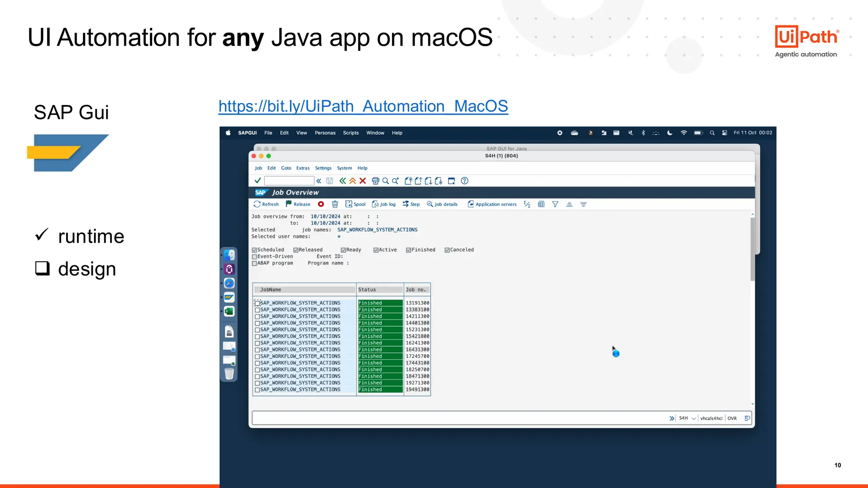The width and height of the screenshot is (868, 488).
Task: Click Finished status of job 16241300
Action: [380, 343]
